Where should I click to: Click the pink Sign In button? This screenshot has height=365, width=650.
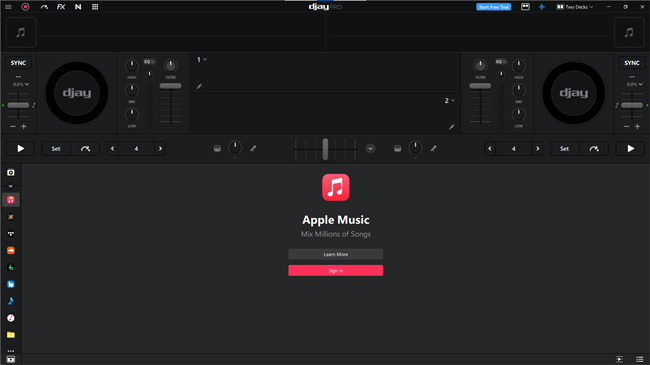point(336,270)
